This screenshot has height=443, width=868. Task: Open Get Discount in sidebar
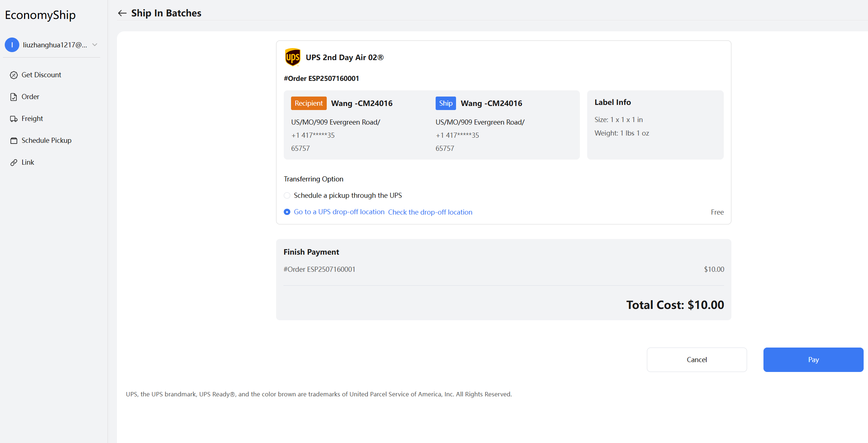41,75
